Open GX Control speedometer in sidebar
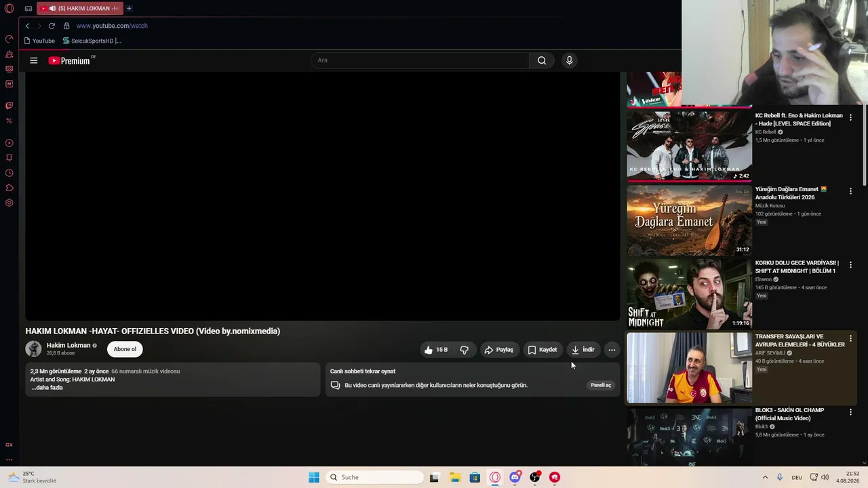 pos(9,39)
